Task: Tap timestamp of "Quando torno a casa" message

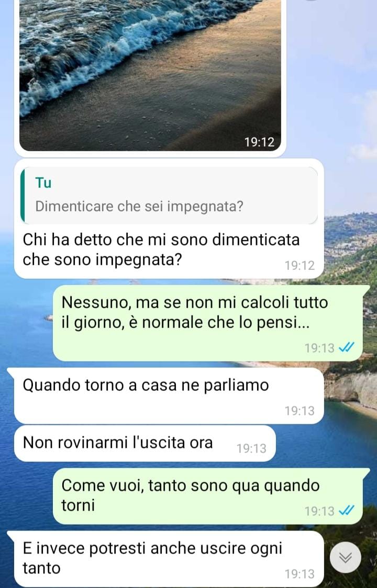Action: tap(300, 411)
